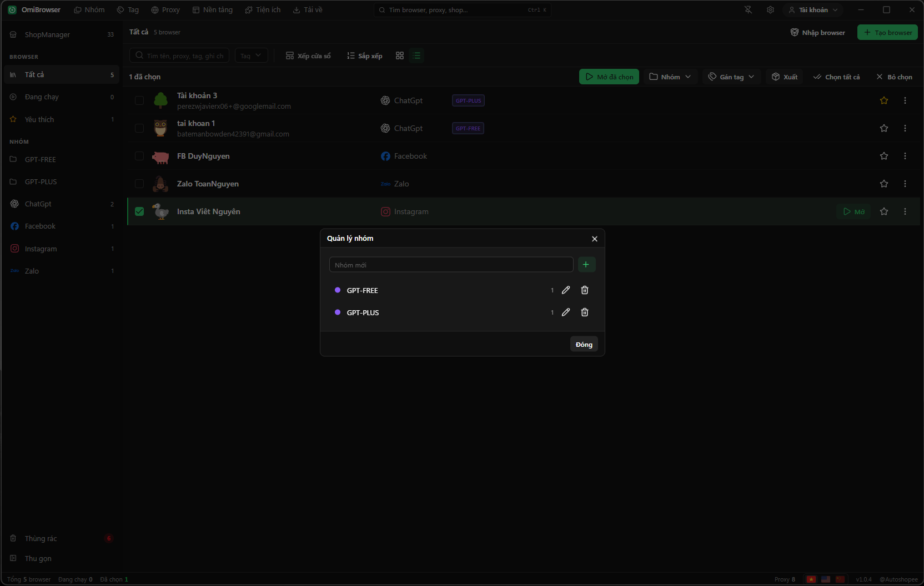Screen dimensions: 924x586
Task: Click the Nhập browser button
Action: 818,32
